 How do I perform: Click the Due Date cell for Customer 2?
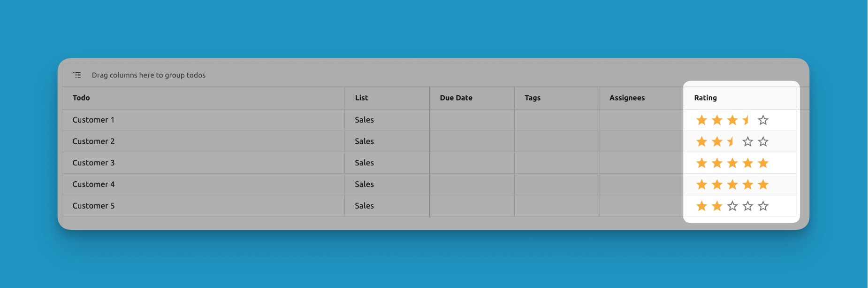tap(472, 141)
